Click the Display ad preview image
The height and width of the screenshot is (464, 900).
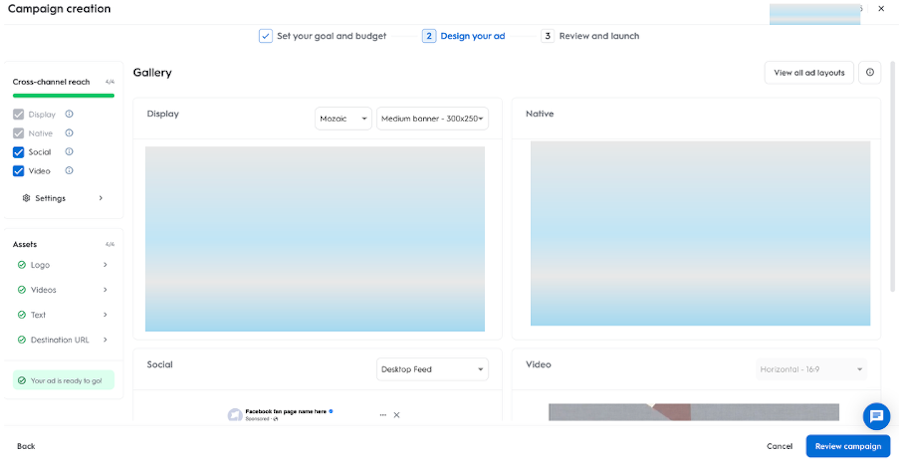(x=315, y=239)
